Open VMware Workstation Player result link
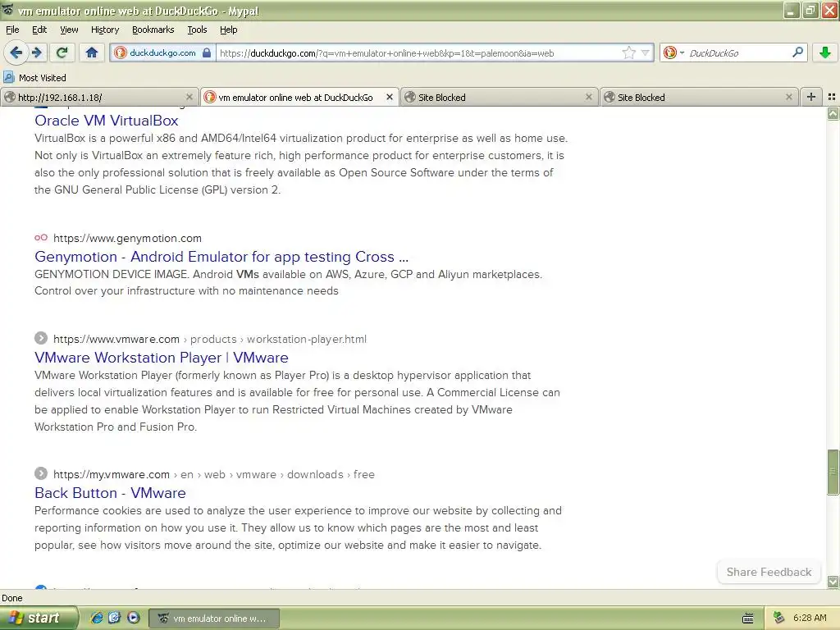Image resolution: width=840 pixels, height=630 pixels. [x=162, y=358]
